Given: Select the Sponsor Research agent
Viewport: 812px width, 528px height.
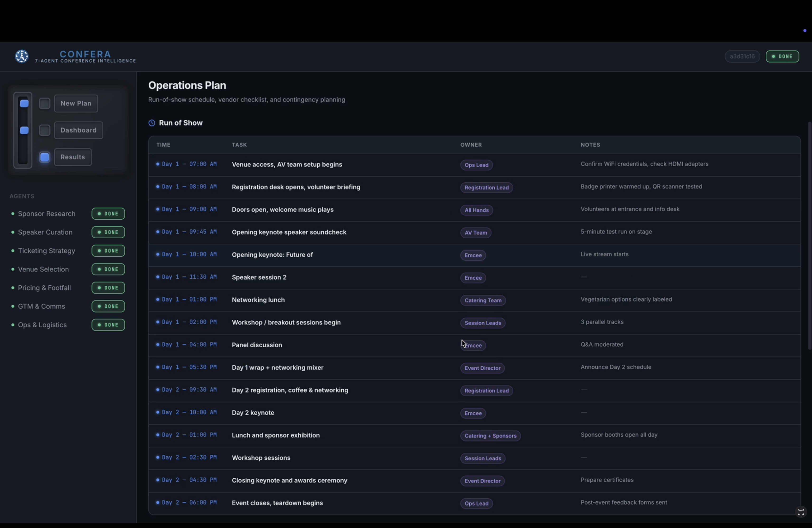Looking at the screenshot, I should pyautogui.click(x=47, y=214).
